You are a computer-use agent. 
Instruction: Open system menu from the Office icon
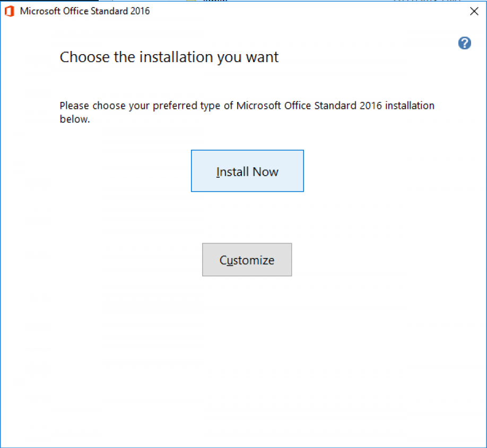point(10,11)
